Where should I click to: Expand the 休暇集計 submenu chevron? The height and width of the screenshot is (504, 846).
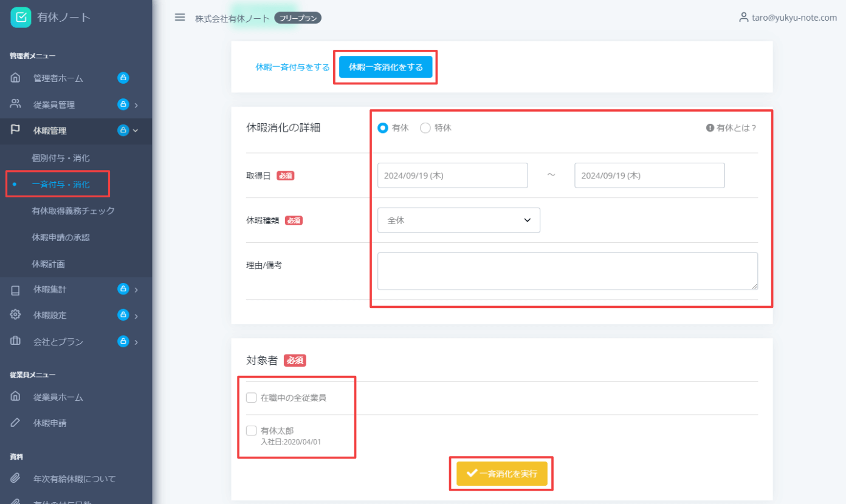pyautogui.click(x=136, y=290)
